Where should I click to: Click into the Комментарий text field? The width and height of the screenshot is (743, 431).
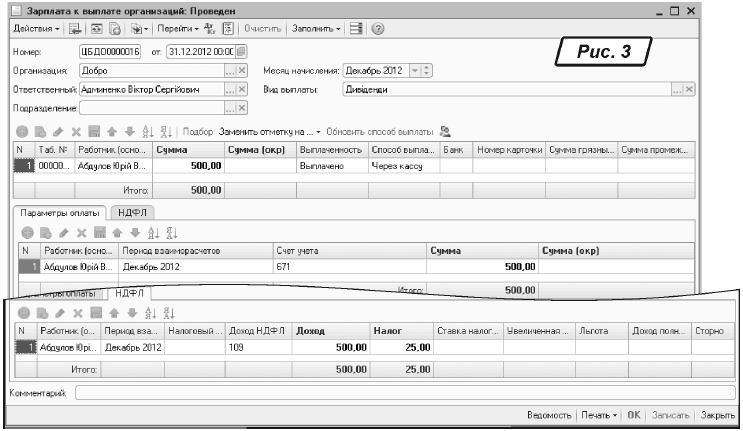[400, 392]
